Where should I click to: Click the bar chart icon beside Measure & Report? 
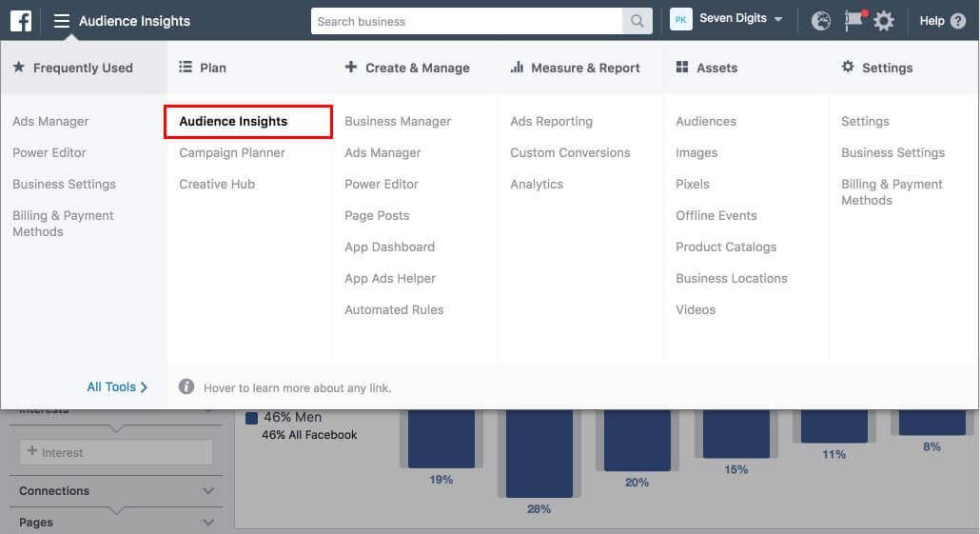(517, 67)
